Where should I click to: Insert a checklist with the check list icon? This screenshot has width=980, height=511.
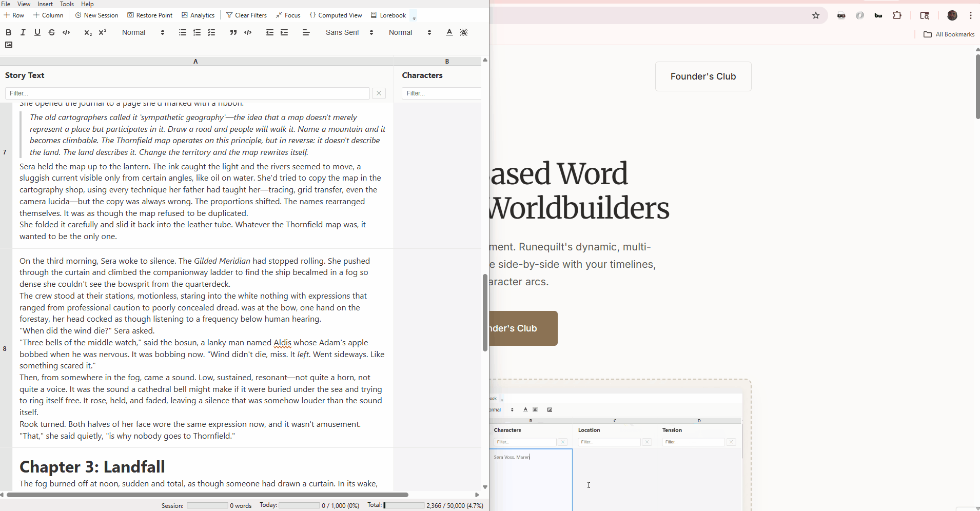coord(211,32)
